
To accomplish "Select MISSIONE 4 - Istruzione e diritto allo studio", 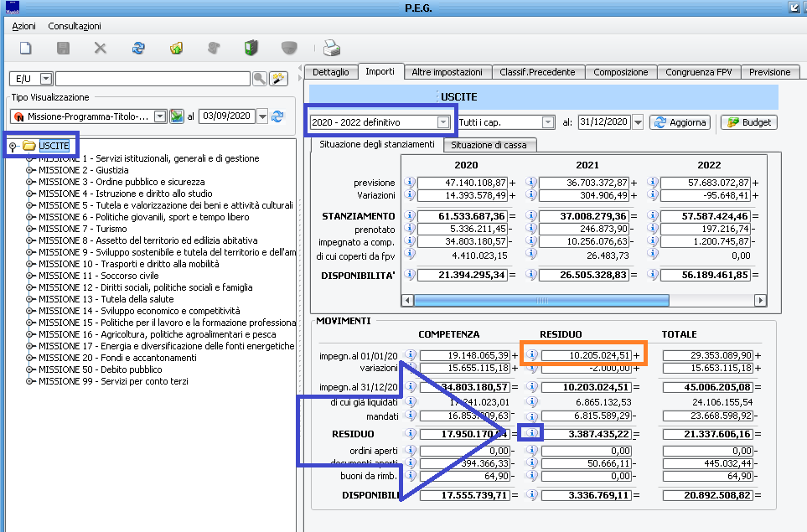I will pos(126,194).
